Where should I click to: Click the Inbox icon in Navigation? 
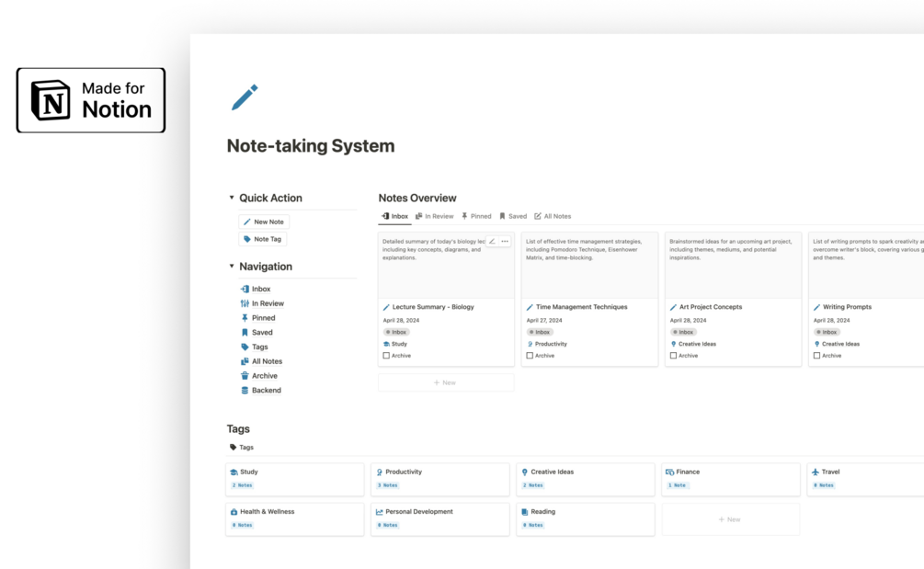tap(245, 289)
